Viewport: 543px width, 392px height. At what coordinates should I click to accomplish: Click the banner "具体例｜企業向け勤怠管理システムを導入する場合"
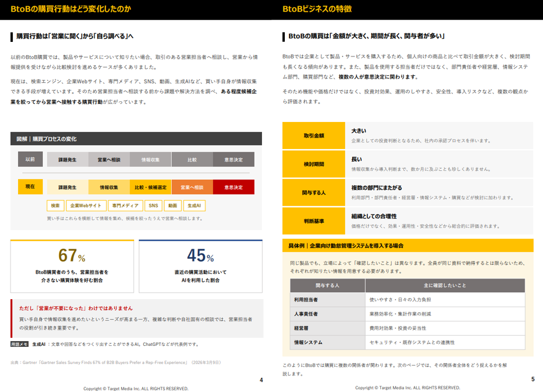(408, 246)
